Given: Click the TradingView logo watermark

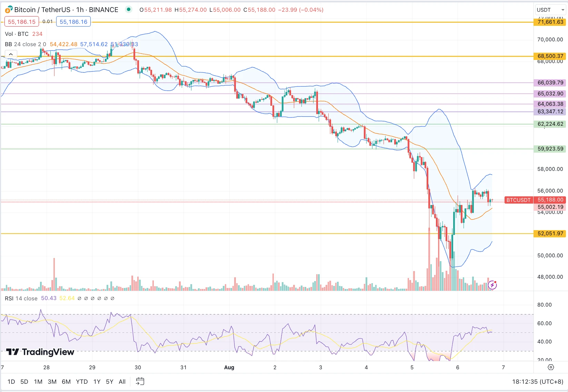Looking at the screenshot, I should click(x=40, y=352).
